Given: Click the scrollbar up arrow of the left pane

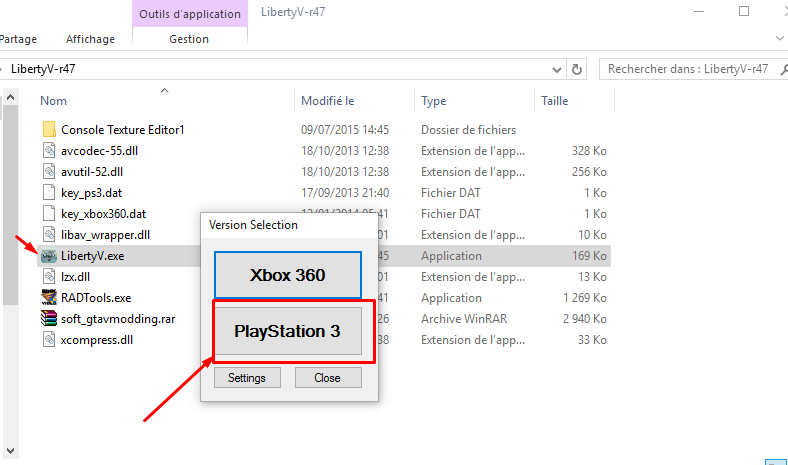Looking at the screenshot, I should [x=11, y=98].
